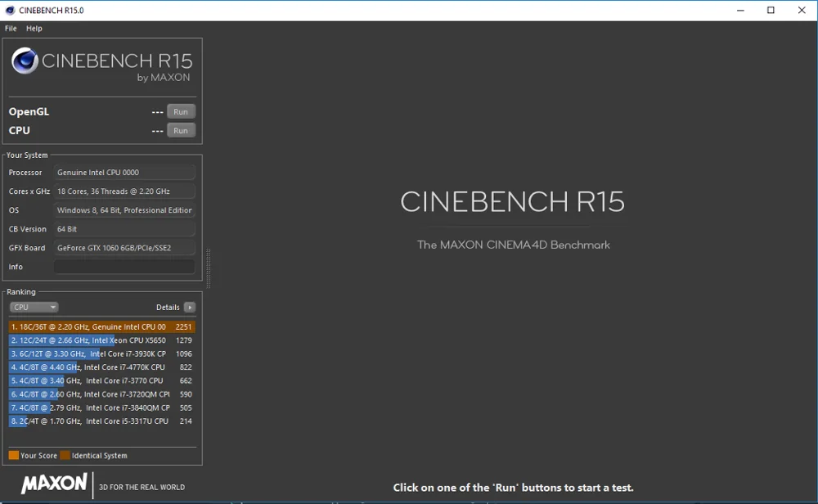
Task: Click the Cores x GHz field value
Action: (124, 191)
